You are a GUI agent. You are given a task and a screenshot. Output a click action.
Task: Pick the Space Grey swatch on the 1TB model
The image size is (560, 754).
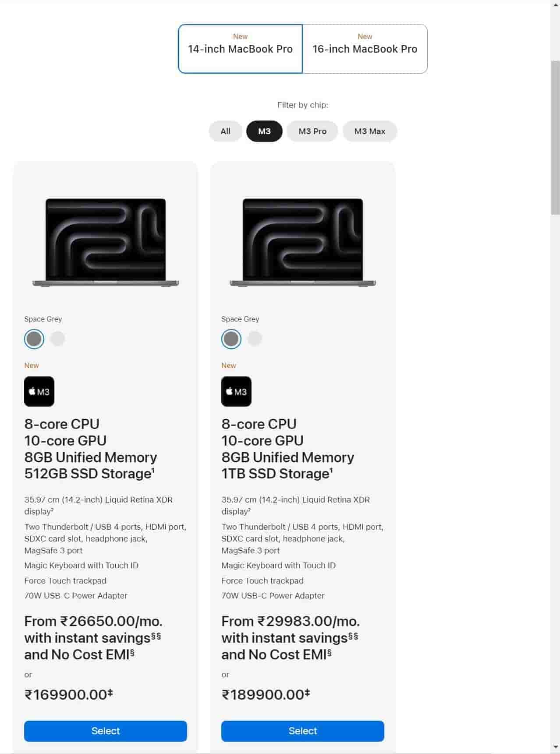(231, 339)
